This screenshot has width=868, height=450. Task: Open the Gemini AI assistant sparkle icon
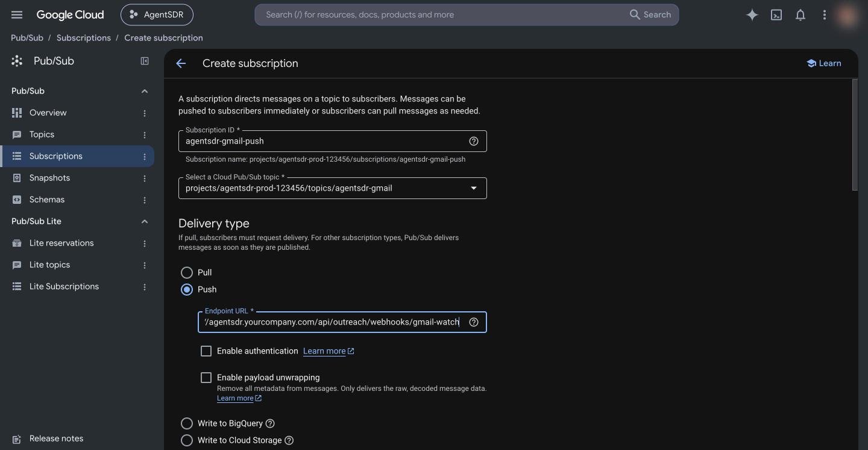point(752,15)
